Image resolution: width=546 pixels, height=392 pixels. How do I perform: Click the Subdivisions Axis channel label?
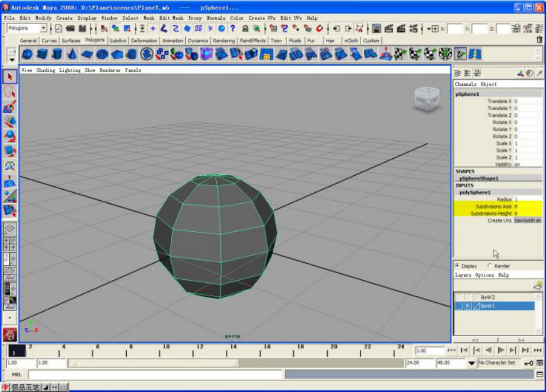(493, 207)
